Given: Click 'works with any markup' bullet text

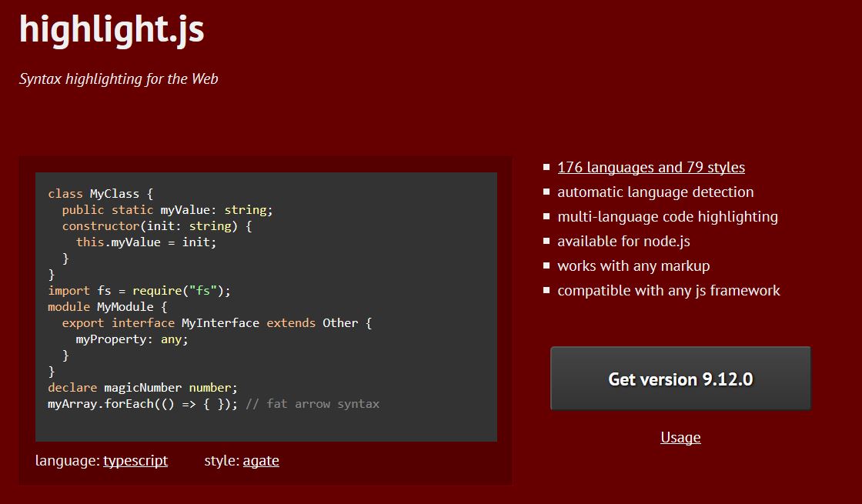Looking at the screenshot, I should tap(633, 266).
